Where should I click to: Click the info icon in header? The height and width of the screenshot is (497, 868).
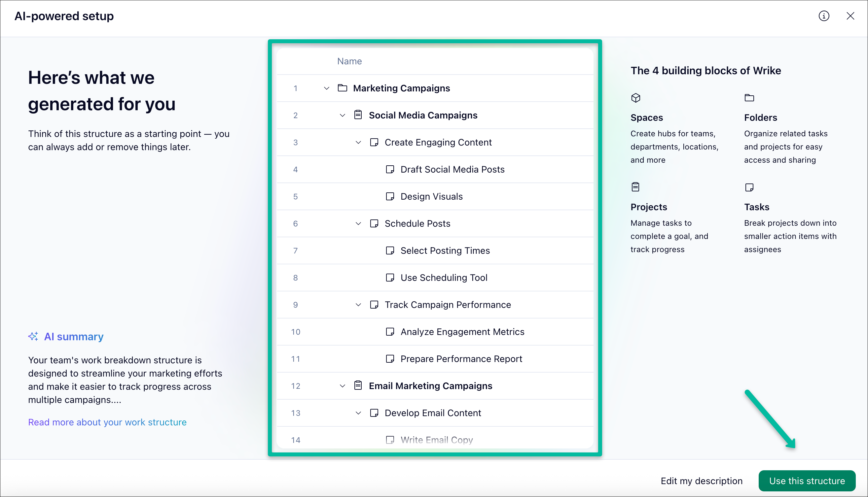824,16
